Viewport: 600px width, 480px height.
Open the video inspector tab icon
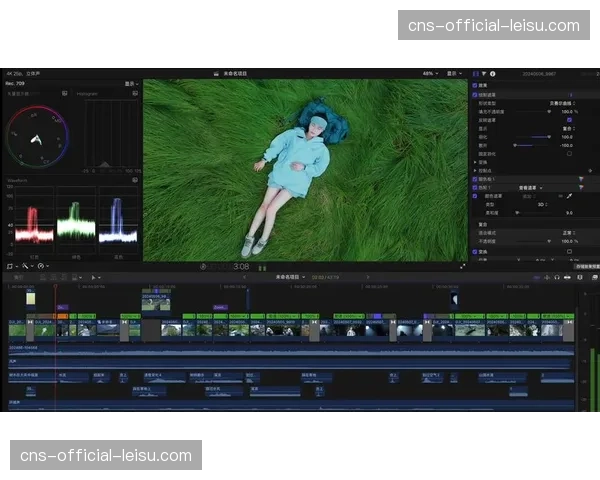(475, 74)
